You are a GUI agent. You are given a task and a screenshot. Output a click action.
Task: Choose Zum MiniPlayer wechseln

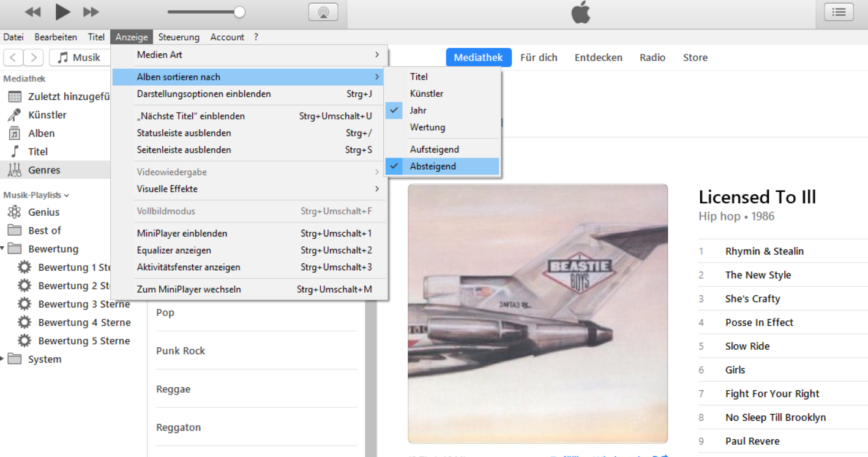pos(249,289)
